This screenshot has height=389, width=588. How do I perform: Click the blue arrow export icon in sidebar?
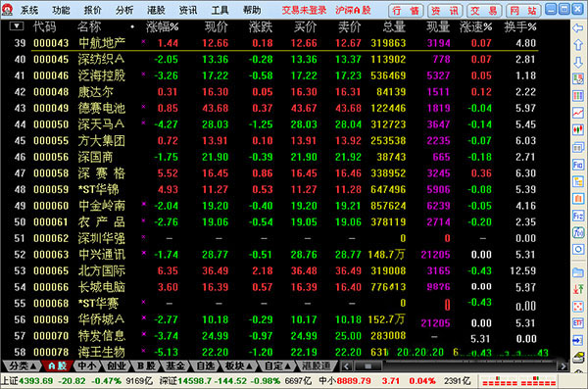point(578,340)
